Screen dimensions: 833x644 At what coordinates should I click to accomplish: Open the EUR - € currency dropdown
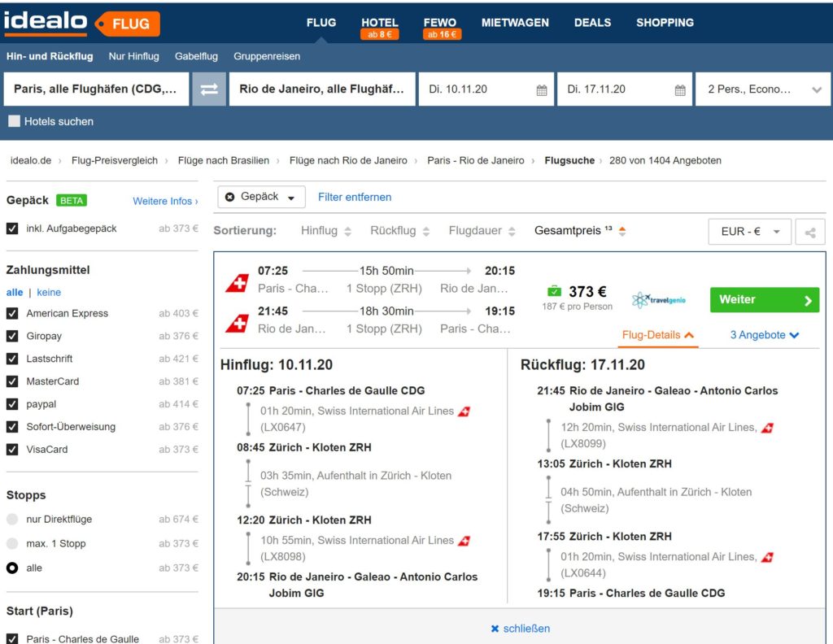tap(749, 232)
